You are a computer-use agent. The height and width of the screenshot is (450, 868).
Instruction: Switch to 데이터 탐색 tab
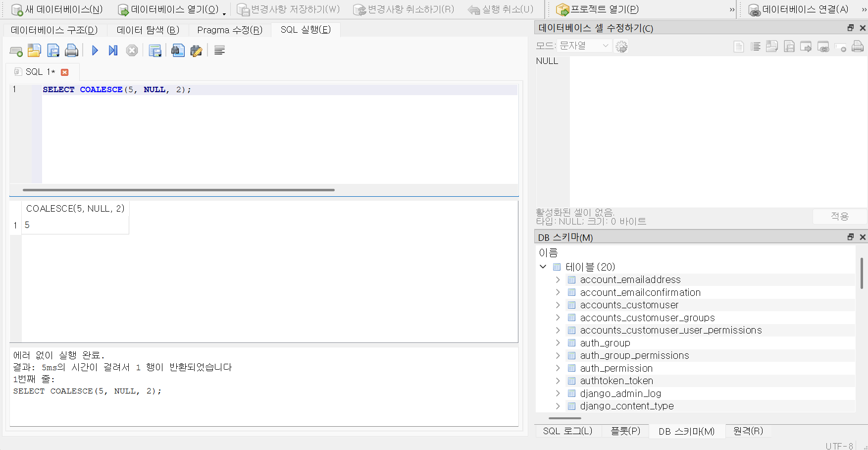(148, 30)
